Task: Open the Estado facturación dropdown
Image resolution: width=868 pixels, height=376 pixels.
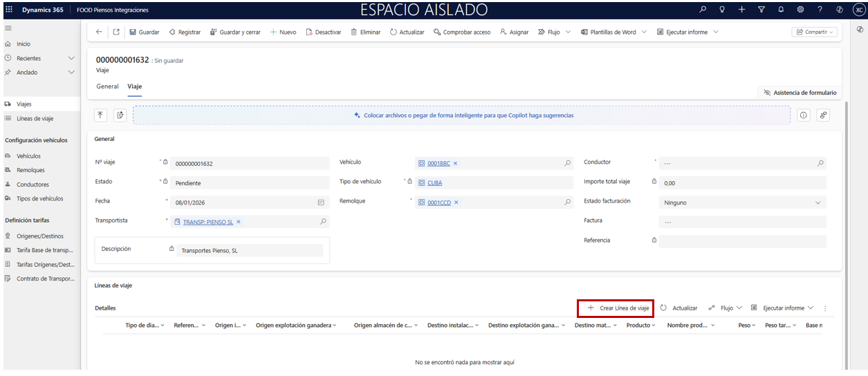Action: pos(819,203)
